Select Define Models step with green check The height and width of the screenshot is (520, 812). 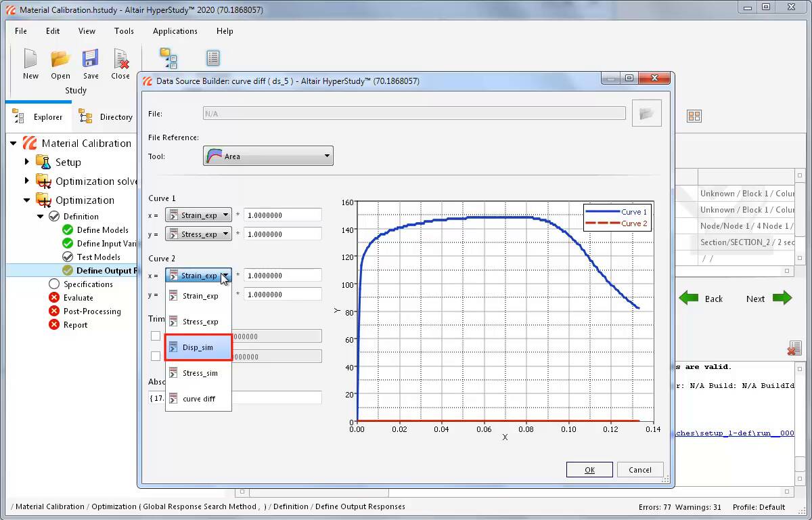[102, 230]
